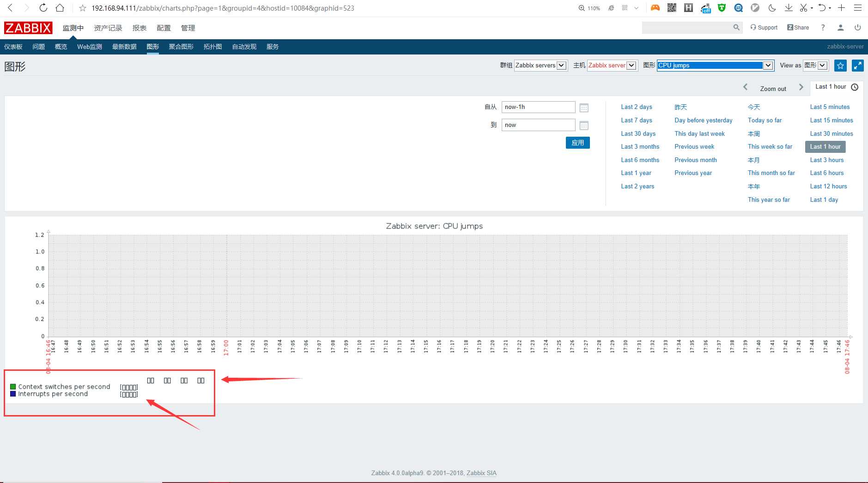Viewport: 868px width, 483px height.
Task: Click the browser back arrow
Action: point(10,8)
